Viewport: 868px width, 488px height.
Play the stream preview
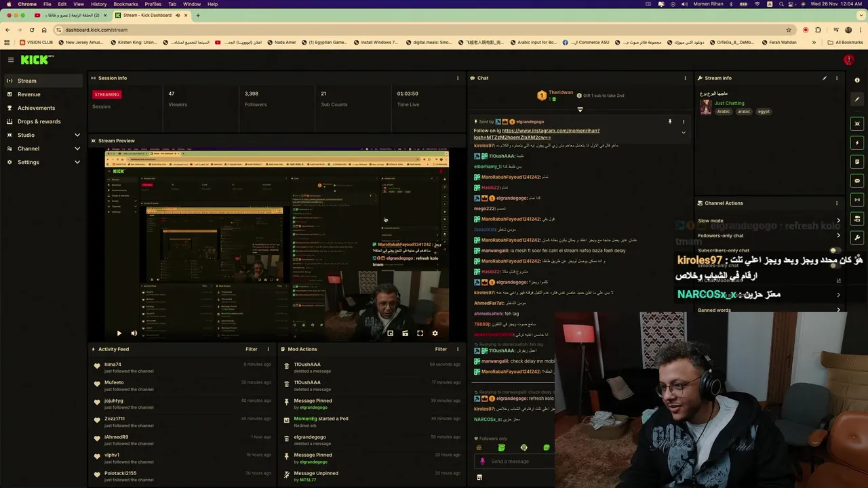pos(119,333)
